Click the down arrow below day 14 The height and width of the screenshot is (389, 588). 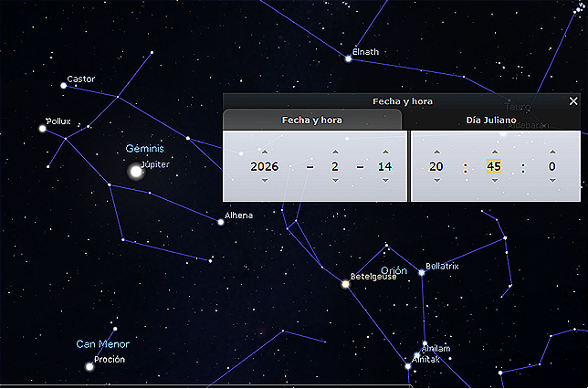click(x=384, y=181)
